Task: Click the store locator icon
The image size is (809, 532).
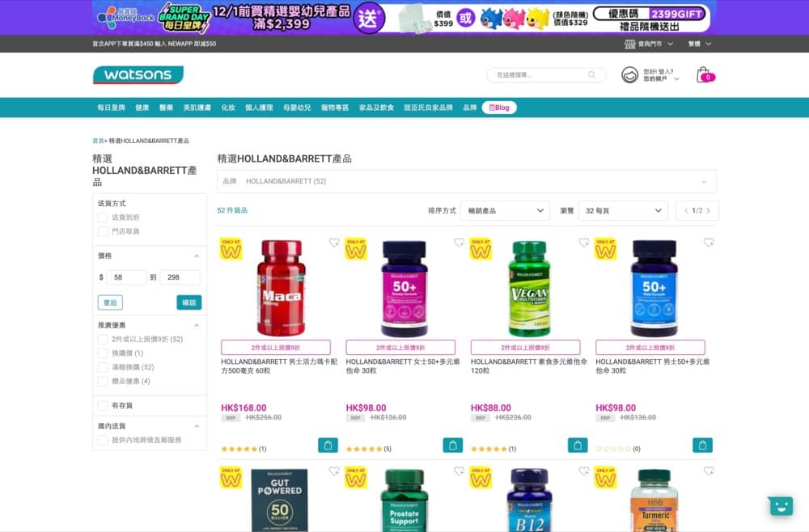Action: pyautogui.click(x=629, y=44)
